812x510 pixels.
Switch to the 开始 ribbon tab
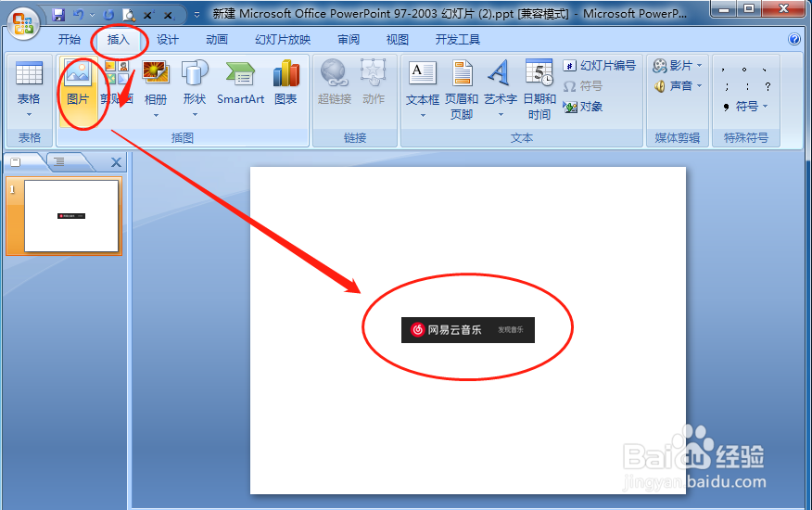click(x=70, y=39)
